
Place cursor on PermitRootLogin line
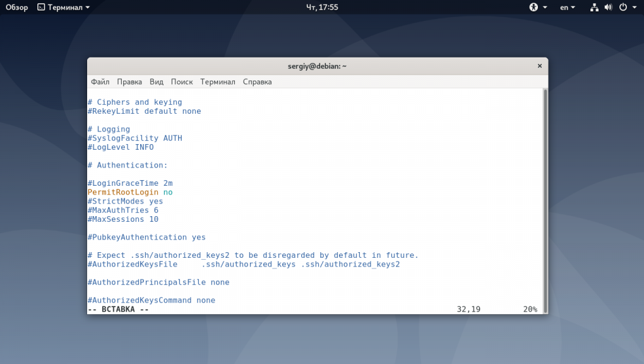pyautogui.click(x=129, y=192)
